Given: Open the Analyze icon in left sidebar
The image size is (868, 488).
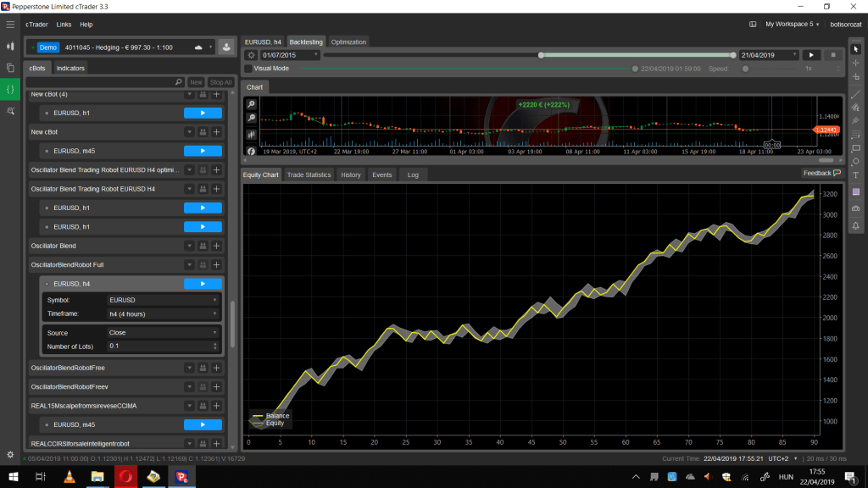Looking at the screenshot, I should 10,110.
